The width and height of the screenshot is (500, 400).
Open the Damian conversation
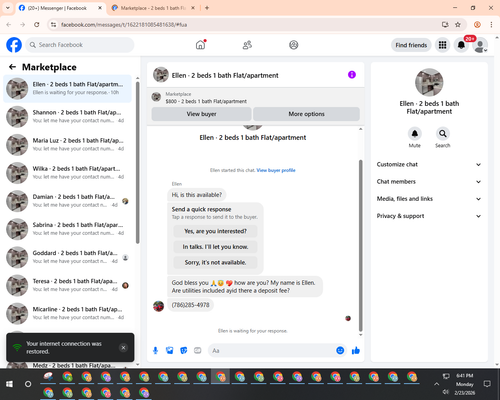tap(67, 201)
